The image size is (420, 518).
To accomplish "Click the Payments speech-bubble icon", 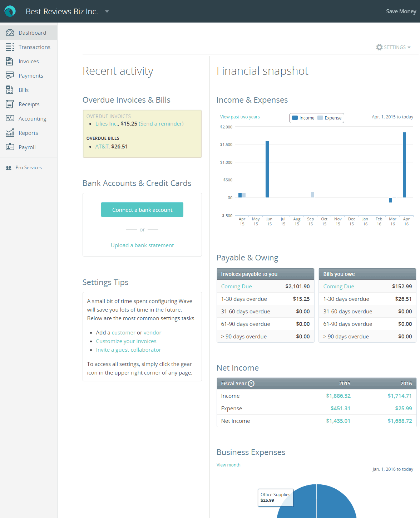I will [x=9, y=75].
